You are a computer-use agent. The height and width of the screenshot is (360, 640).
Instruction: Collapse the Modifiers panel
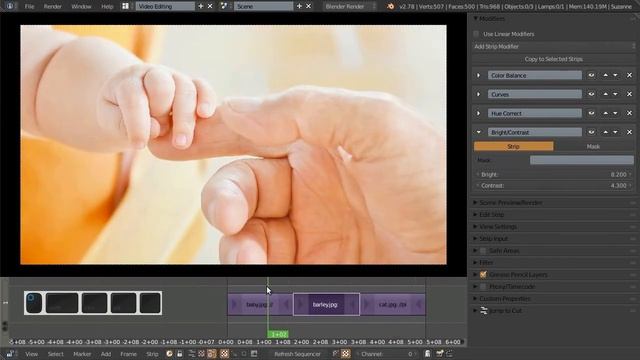pos(476,18)
